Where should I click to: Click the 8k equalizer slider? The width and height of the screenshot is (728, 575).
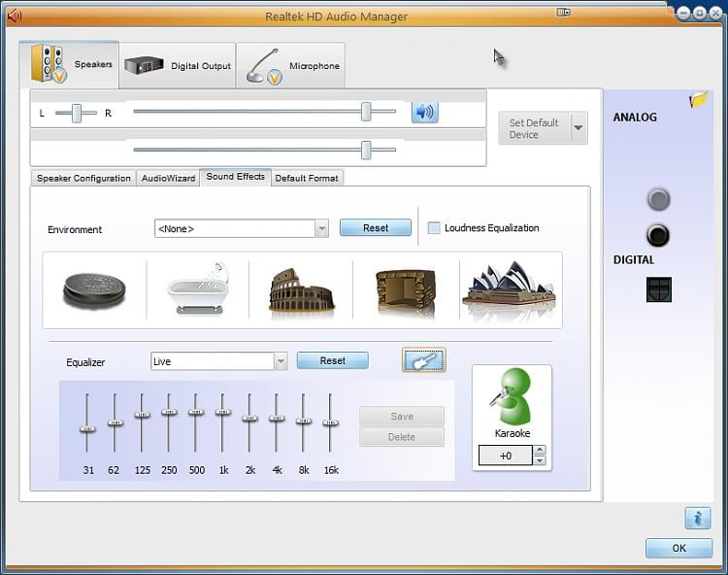[303, 421]
